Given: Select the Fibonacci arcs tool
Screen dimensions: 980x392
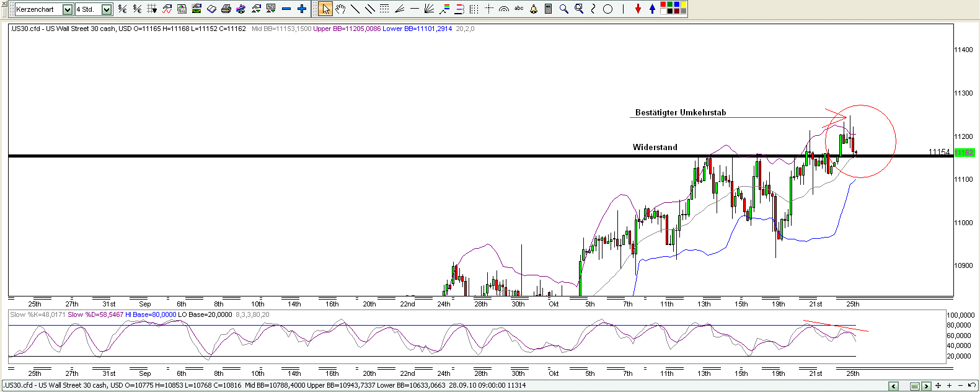Looking at the screenshot, I should point(504,9).
